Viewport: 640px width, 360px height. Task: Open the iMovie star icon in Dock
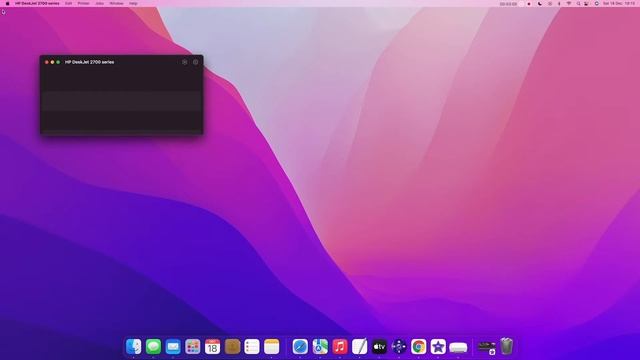click(x=438, y=347)
